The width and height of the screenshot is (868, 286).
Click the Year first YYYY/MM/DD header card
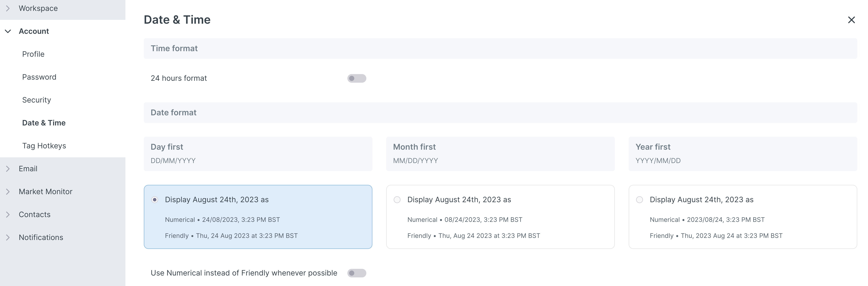(x=742, y=154)
